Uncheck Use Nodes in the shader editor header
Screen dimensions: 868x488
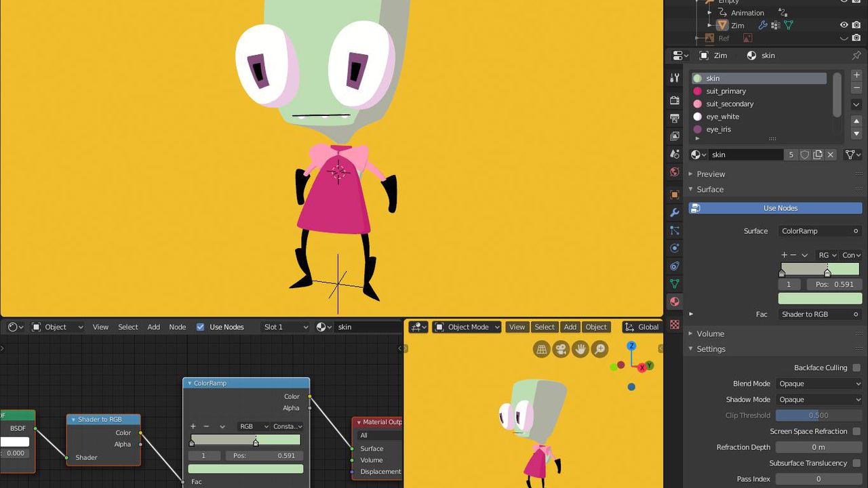[x=201, y=327]
